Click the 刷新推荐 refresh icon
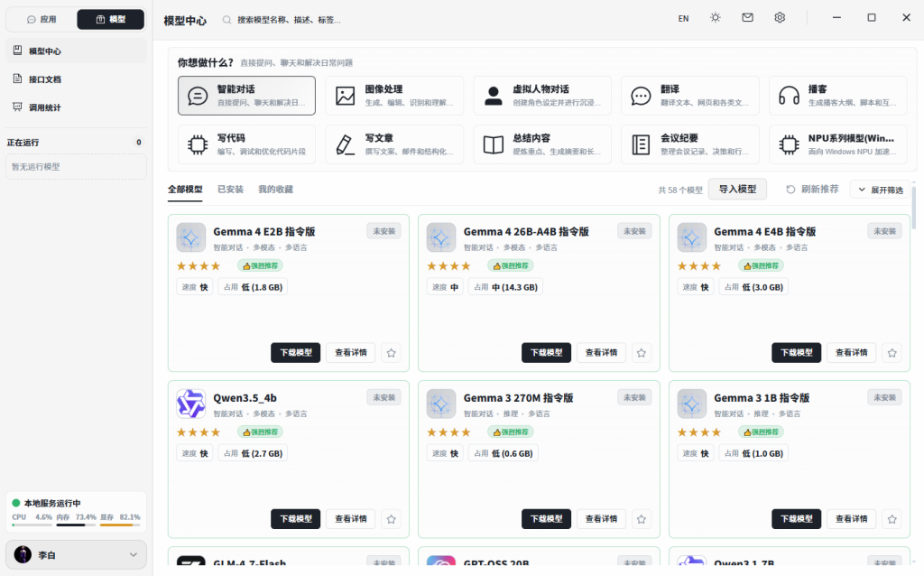 click(x=790, y=190)
